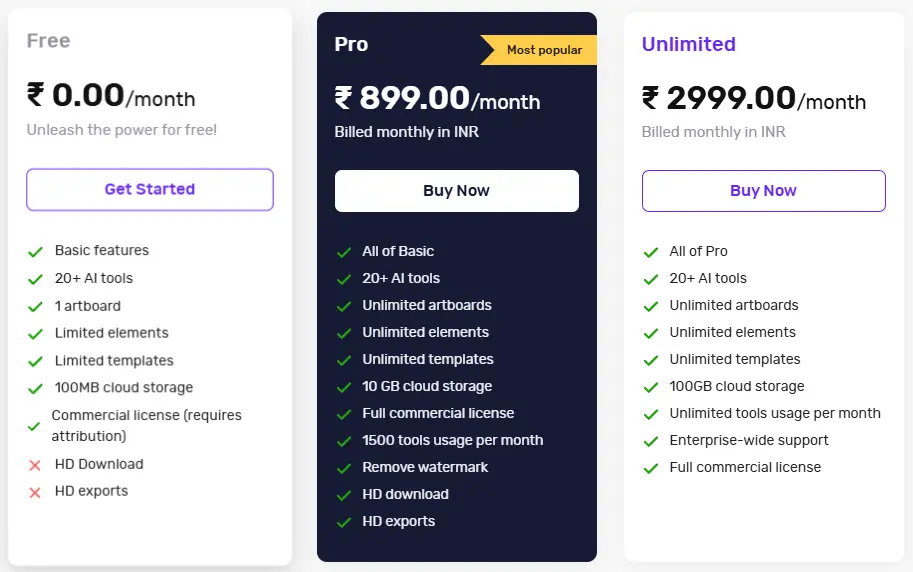The height and width of the screenshot is (572, 913).
Task: Click checkmark next to Basic features
Action: pos(35,251)
